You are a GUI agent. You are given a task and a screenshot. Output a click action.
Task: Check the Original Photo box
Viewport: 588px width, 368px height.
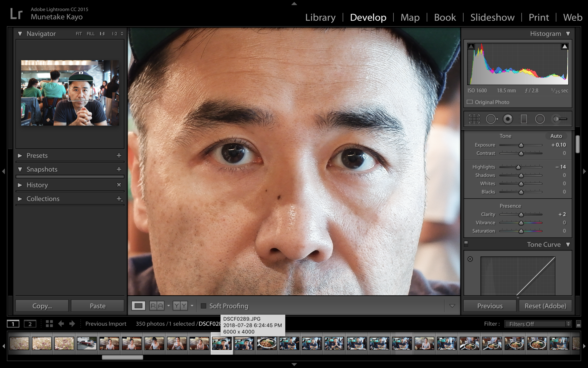click(470, 102)
